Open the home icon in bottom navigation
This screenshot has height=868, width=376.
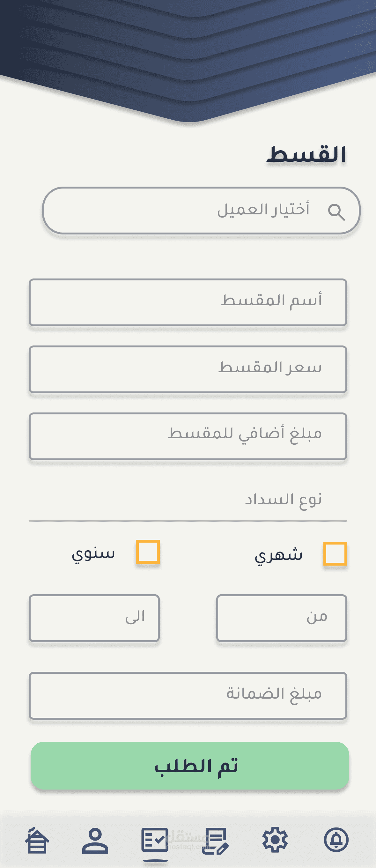(x=37, y=840)
